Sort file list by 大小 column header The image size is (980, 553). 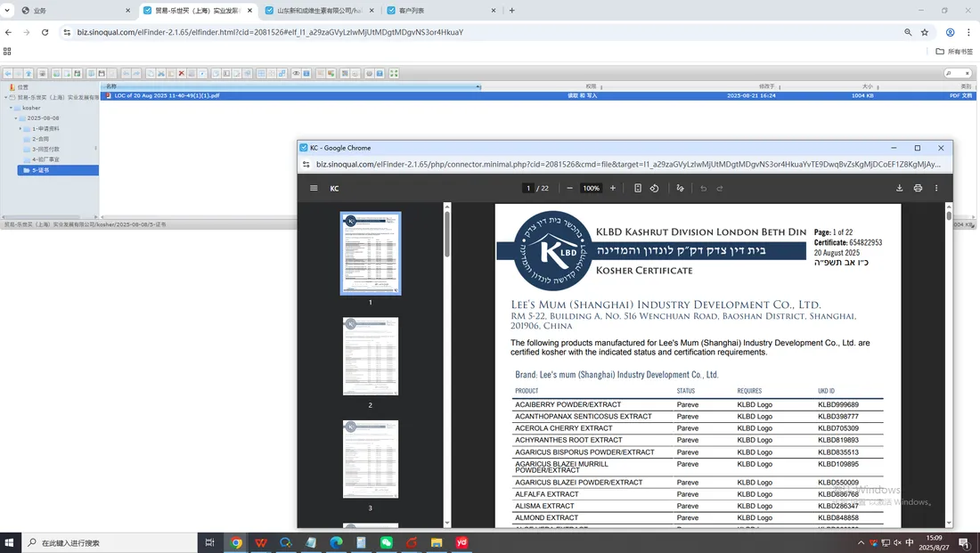[x=868, y=86]
